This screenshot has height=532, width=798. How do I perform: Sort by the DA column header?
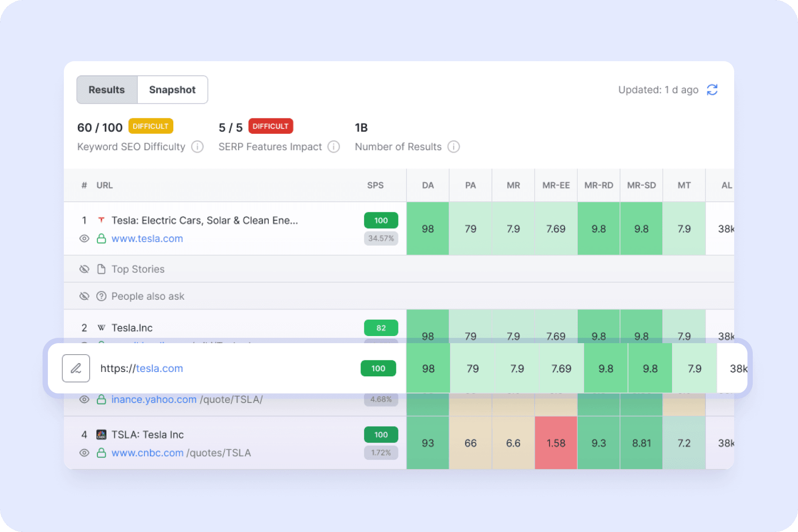(x=428, y=185)
